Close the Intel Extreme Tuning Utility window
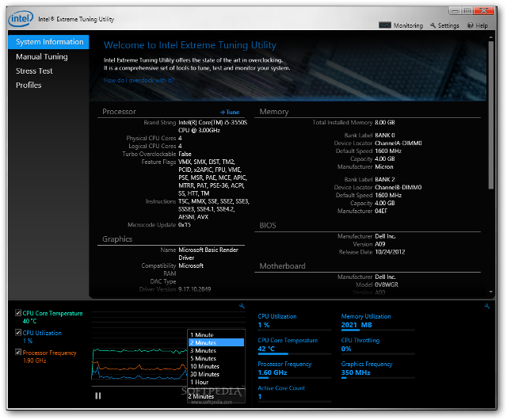This screenshot has height=420, width=507. (x=484, y=10)
